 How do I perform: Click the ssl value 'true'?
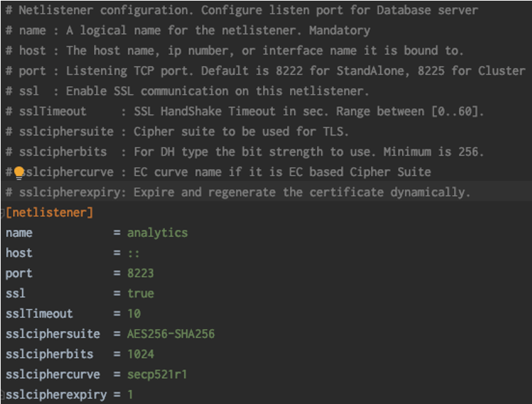pos(140,293)
